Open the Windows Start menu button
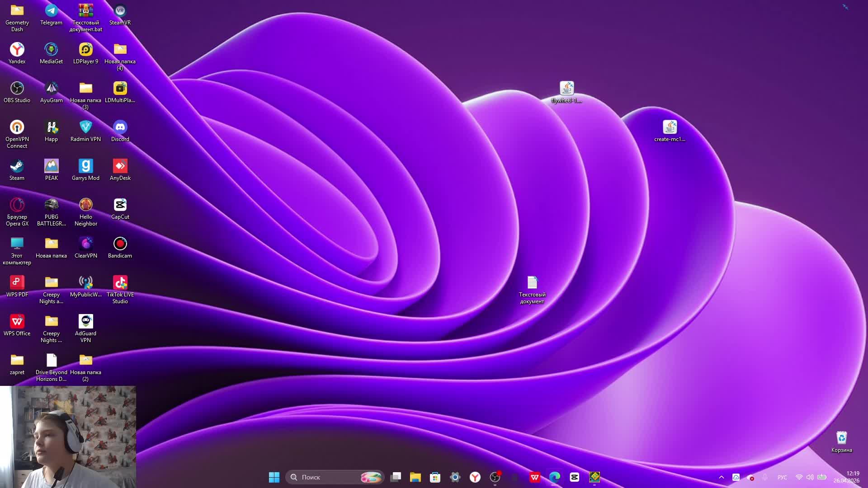The width and height of the screenshot is (868, 488). pos(274,477)
